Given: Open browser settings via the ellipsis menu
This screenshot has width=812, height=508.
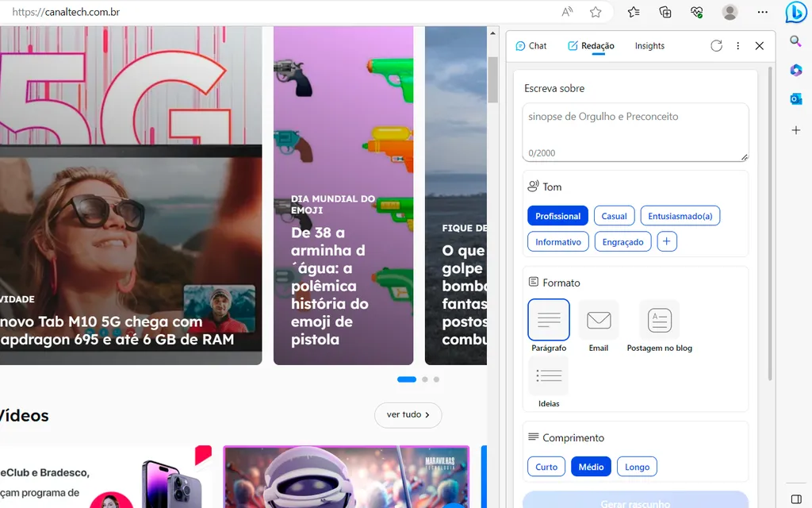Looking at the screenshot, I should coord(763,12).
